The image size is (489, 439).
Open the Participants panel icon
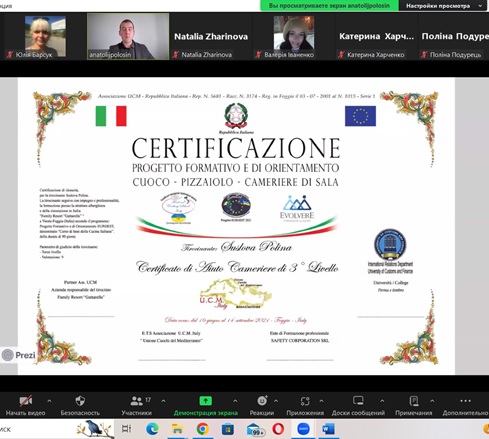point(136,401)
